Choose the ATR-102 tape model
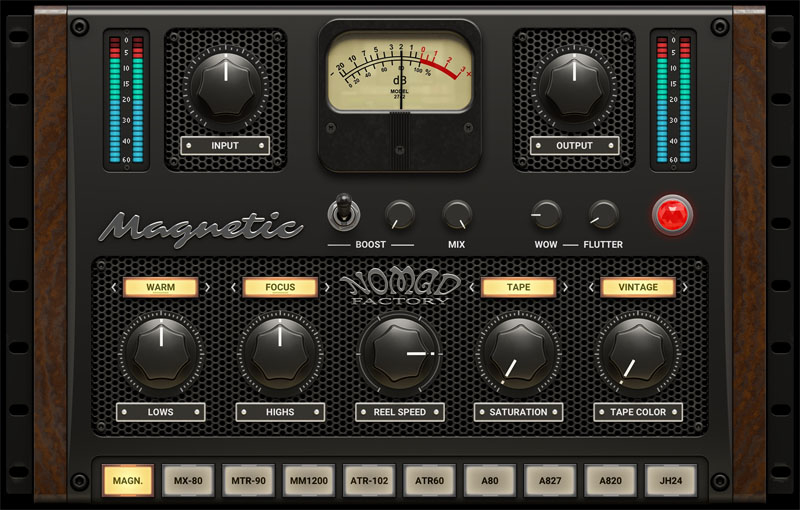Viewport: 800px width, 510px height. 369,481
